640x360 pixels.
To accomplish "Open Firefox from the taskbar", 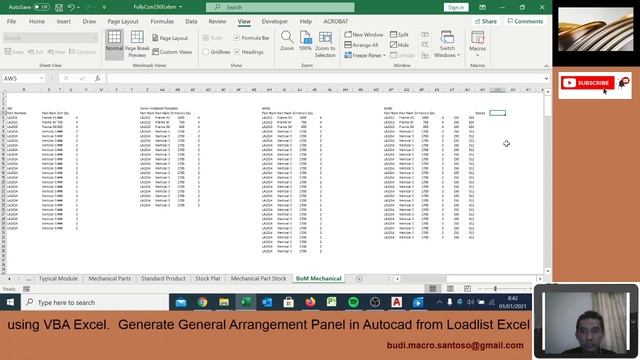I will pyautogui.click(x=310, y=302).
